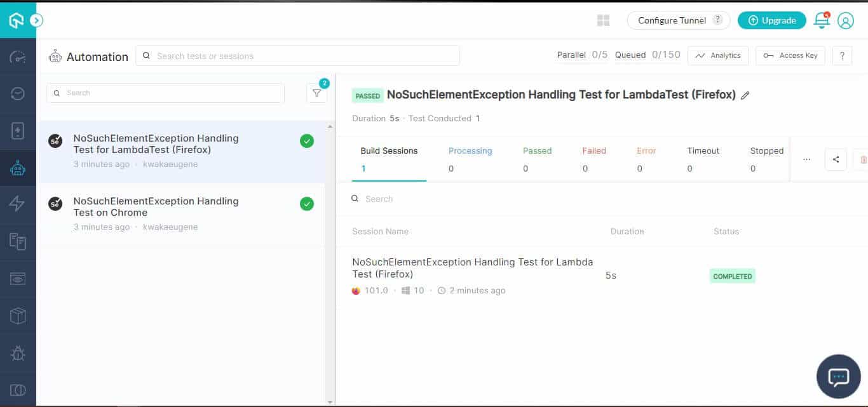Open HyperExecute via the lightning icon
The height and width of the screenshot is (407, 868).
point(17,204)
